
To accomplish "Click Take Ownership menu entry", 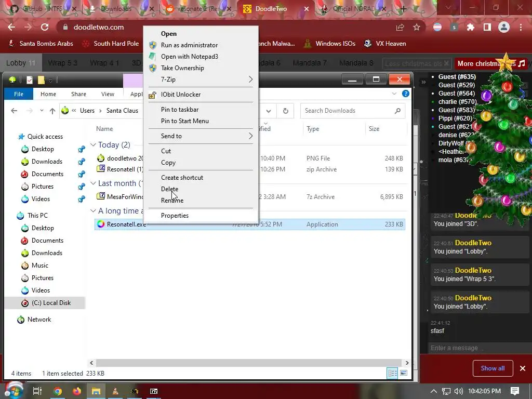I will tap(182, 68).
